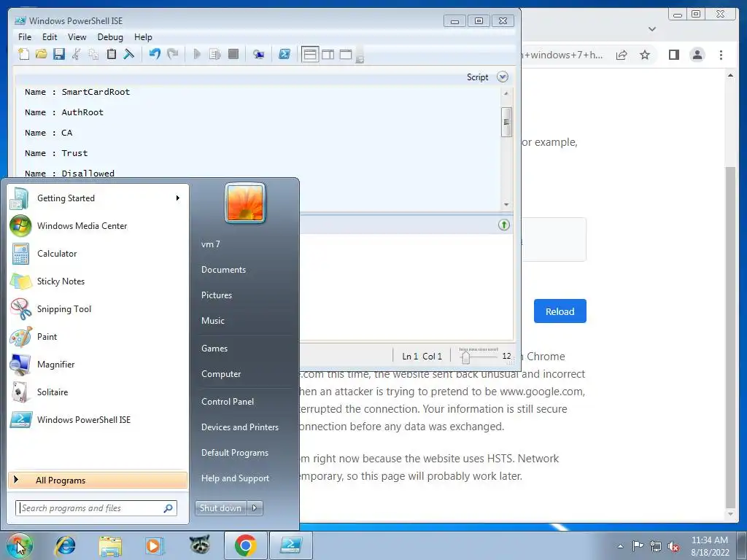Launch Snipping Tool from the Start menu
Image resolution: width=747 pixels, height=560 pixels.
(98, 308)
